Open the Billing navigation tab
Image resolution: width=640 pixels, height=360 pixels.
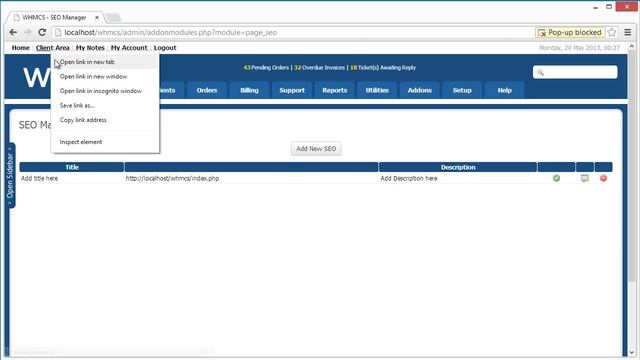(249, 90)
